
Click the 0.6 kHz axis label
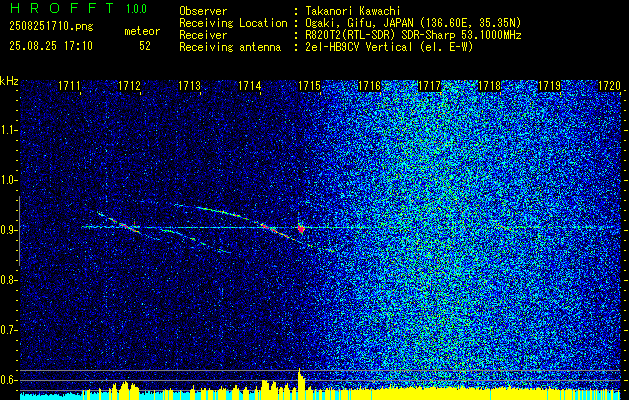click(9, 380)
